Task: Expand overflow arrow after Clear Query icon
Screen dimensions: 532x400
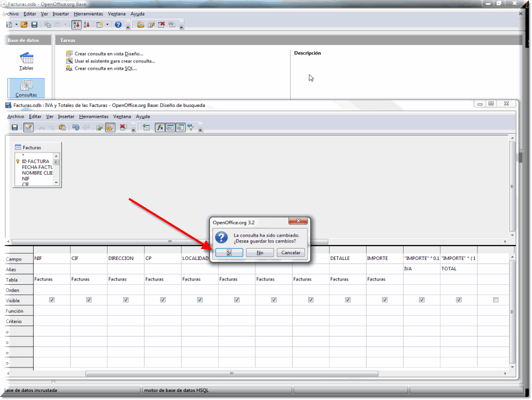Action: 133,129
